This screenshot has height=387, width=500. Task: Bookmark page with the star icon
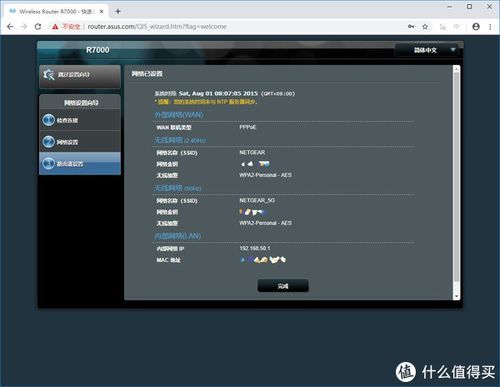(425, 27)
